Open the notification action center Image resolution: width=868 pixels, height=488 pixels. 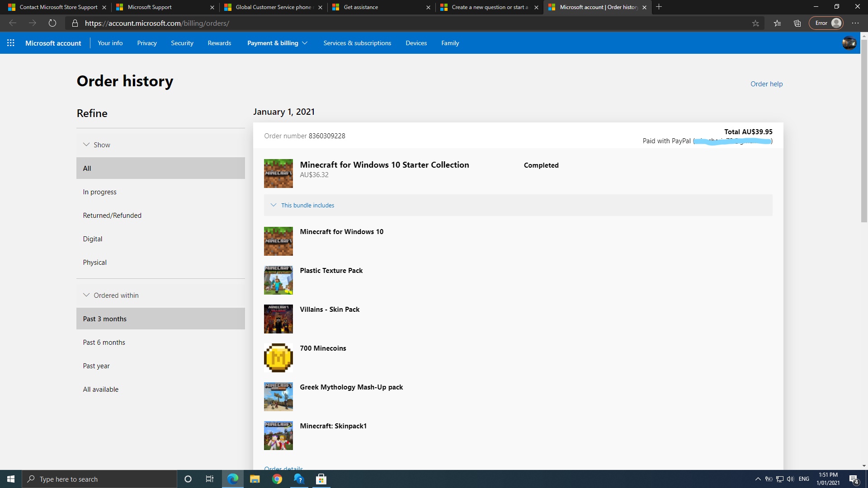854,479
